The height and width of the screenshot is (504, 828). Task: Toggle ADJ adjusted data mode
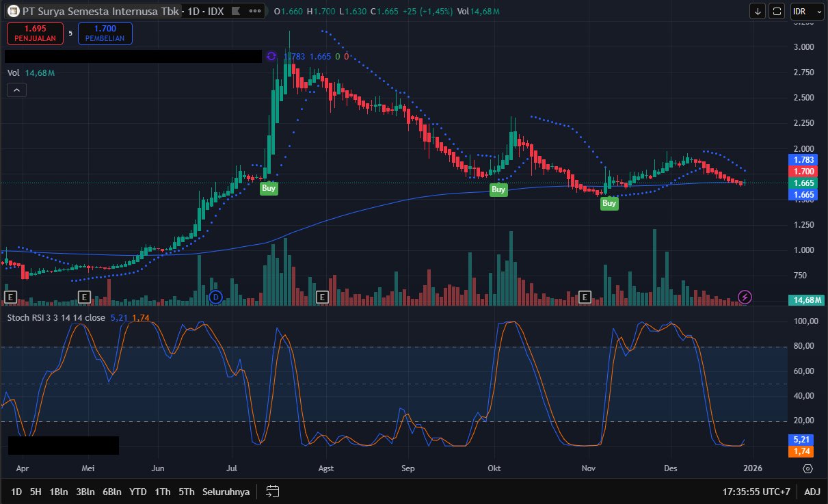tap(812, 491)
